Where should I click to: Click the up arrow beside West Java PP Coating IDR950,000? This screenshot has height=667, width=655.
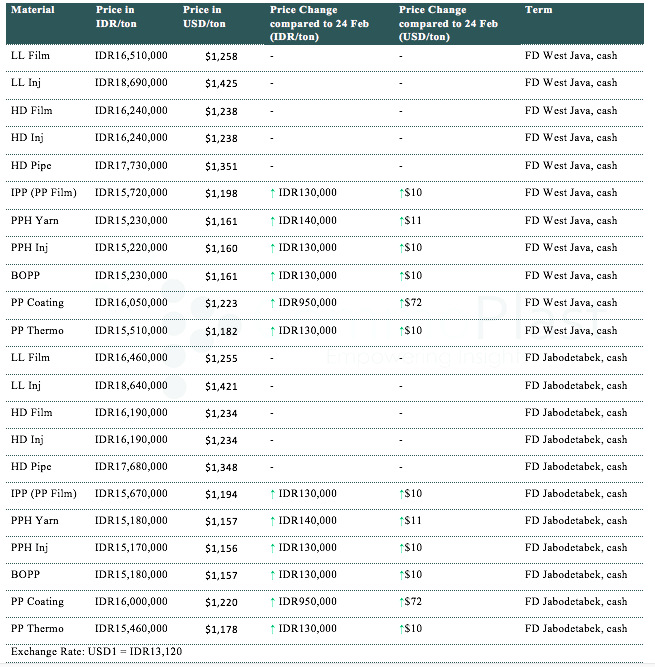(273, 303)
